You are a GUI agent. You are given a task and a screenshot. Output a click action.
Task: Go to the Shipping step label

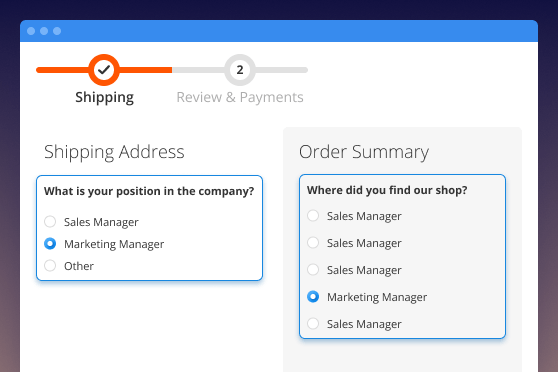(104, 97)
